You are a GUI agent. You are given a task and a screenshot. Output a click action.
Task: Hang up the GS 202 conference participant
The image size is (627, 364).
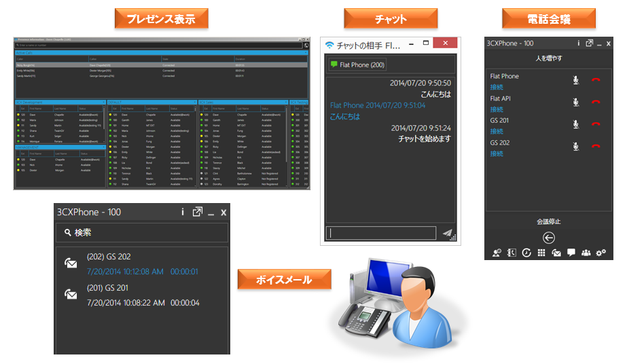tap(596, 147)
